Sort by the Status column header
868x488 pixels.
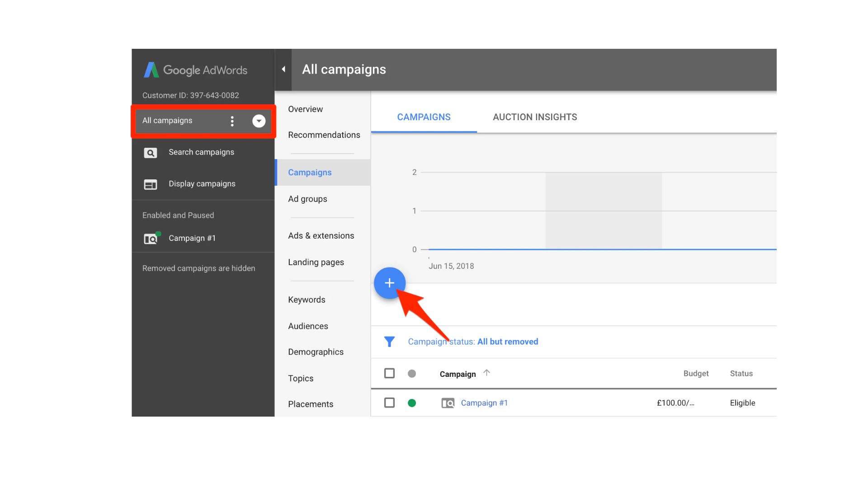pos(741,374)
